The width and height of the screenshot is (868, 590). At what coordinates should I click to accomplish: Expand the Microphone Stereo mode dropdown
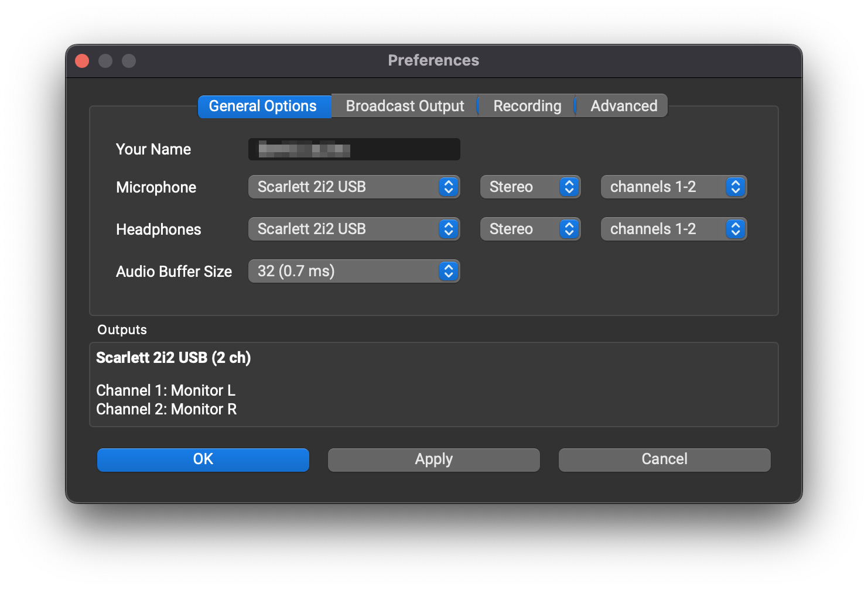530,187
